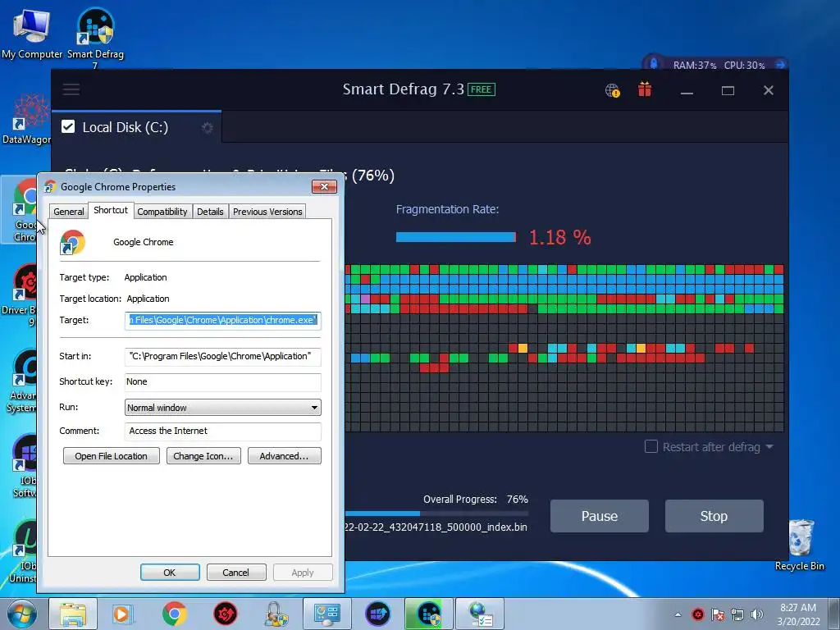The height and width of the screenshot is (630, 840).
Task: Open the Run Normal window dropdown
Action: point(222,408)
